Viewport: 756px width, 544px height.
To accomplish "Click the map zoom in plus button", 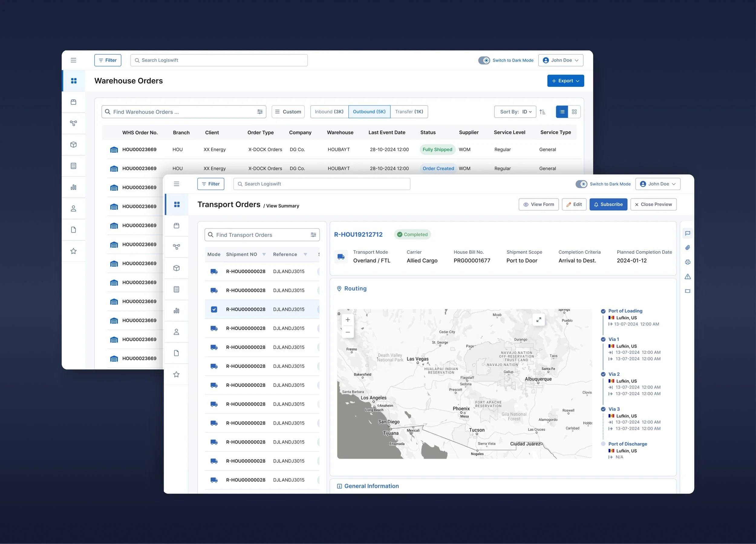I will [x=348, y=320].
